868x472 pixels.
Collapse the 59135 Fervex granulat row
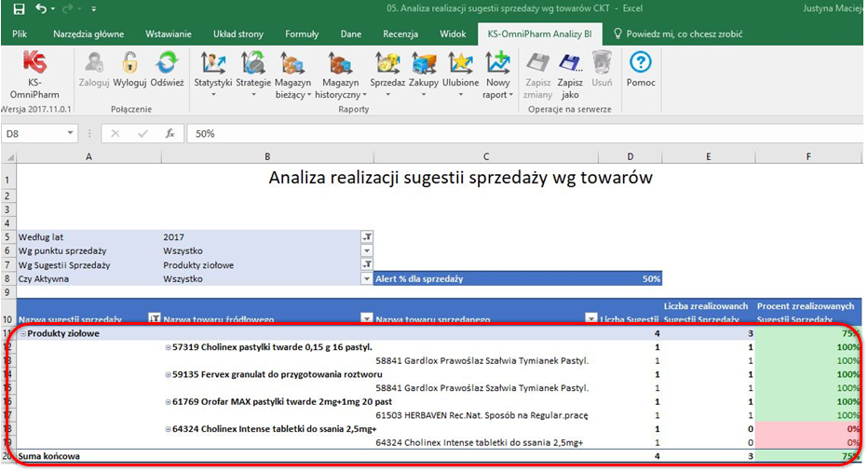click(x=168, y=374)
